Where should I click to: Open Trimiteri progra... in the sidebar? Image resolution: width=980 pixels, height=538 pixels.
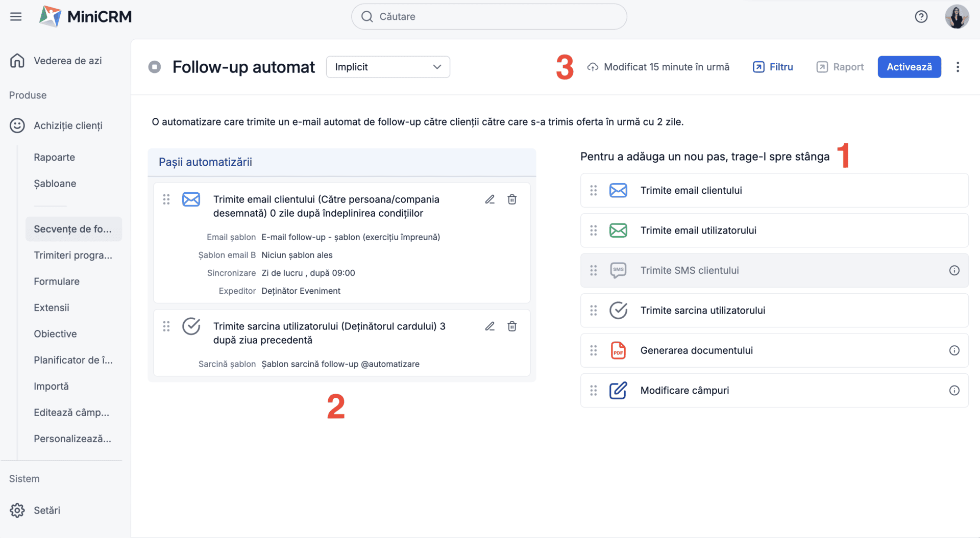coord(73,255)
